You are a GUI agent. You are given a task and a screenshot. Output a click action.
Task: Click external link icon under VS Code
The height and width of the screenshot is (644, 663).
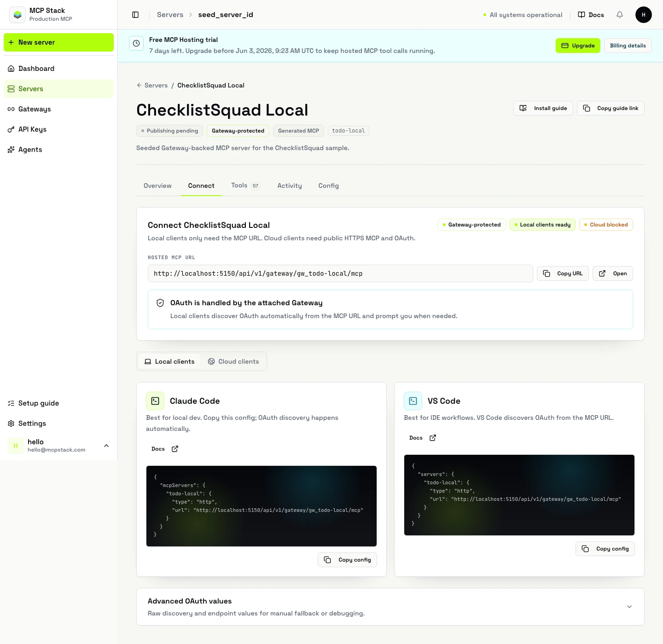tap(433, 438)
